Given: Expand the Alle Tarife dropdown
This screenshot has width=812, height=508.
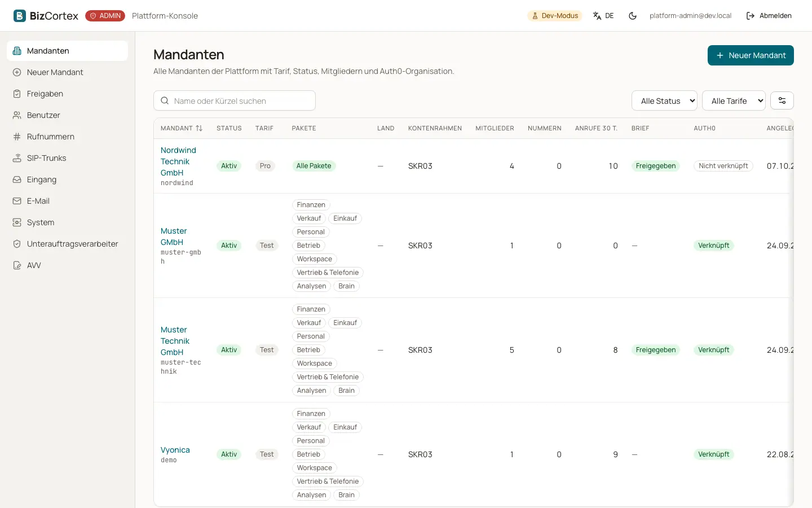Looking at the screenshot, I should pos(734,101).
